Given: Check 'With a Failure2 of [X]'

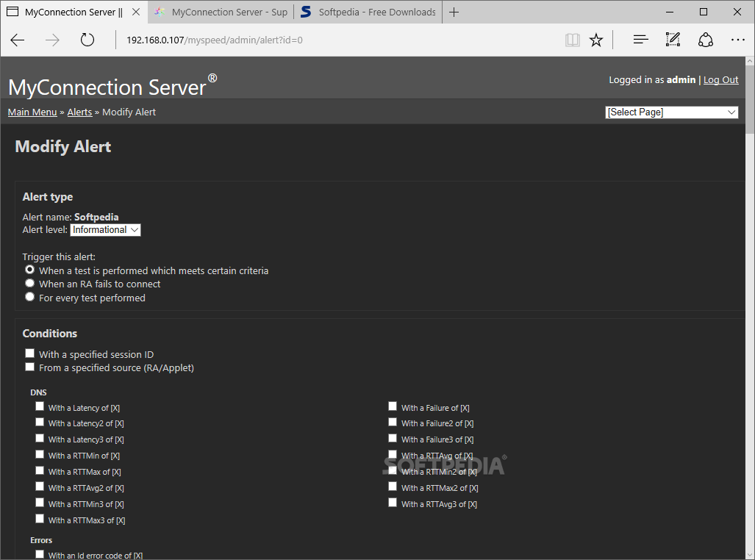Looking at the screenshot, I should pyautogui.click(x=393, y=423).
